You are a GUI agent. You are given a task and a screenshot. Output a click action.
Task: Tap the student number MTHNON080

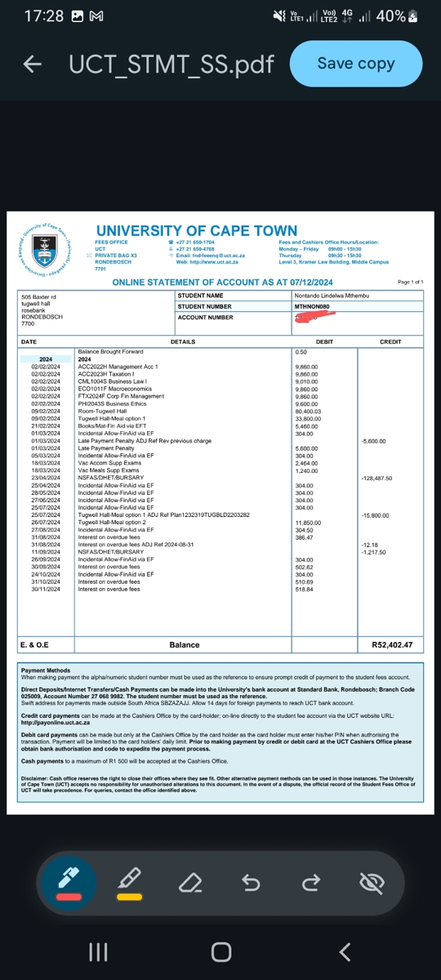coord(311,307)
